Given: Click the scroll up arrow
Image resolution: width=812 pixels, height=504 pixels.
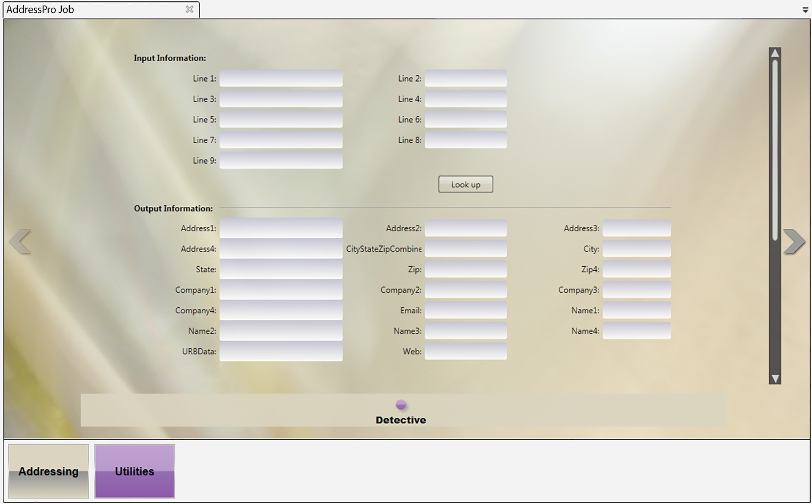Looking at the screenshot, I should tap(775, 53).
